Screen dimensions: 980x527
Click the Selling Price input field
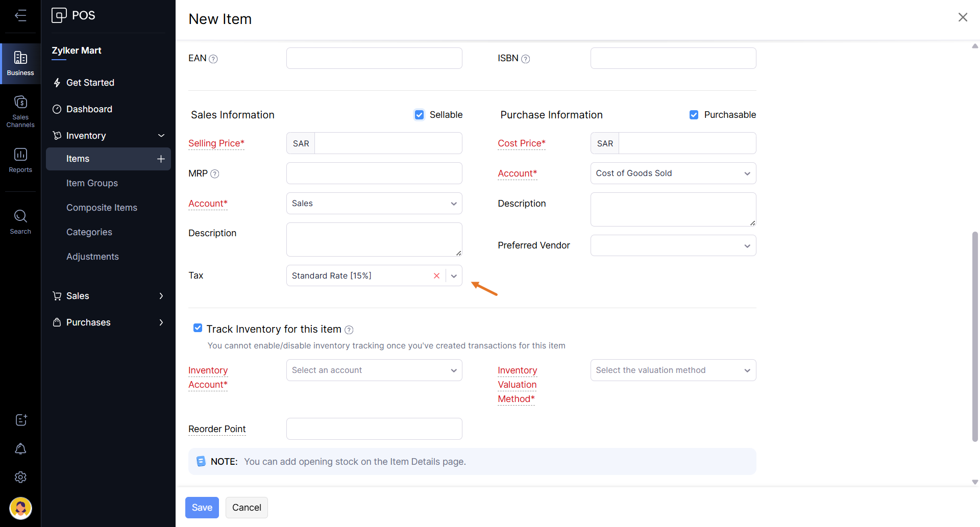pyautogui.click(x=388, y=143)
